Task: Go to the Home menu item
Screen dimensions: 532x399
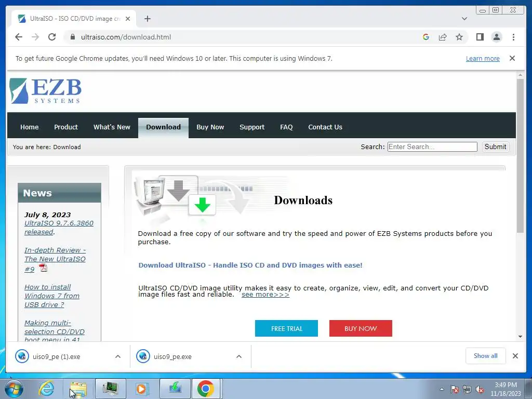Action: (30, 127)
